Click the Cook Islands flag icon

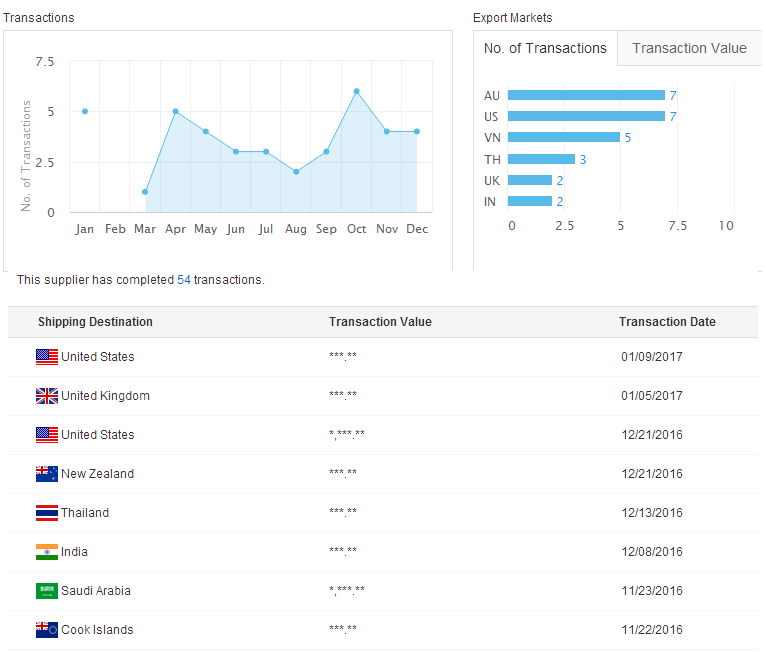[47, 630]
